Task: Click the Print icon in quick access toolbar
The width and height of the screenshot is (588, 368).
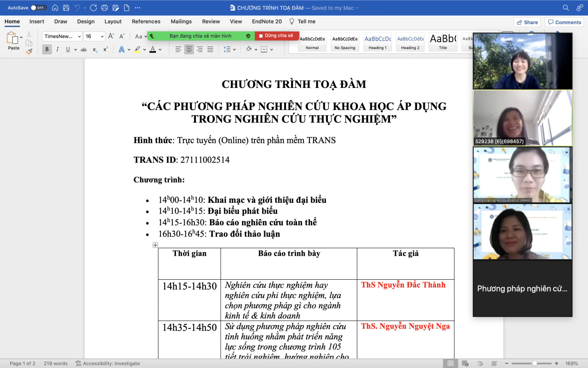Action: click(x=104, y=8)
